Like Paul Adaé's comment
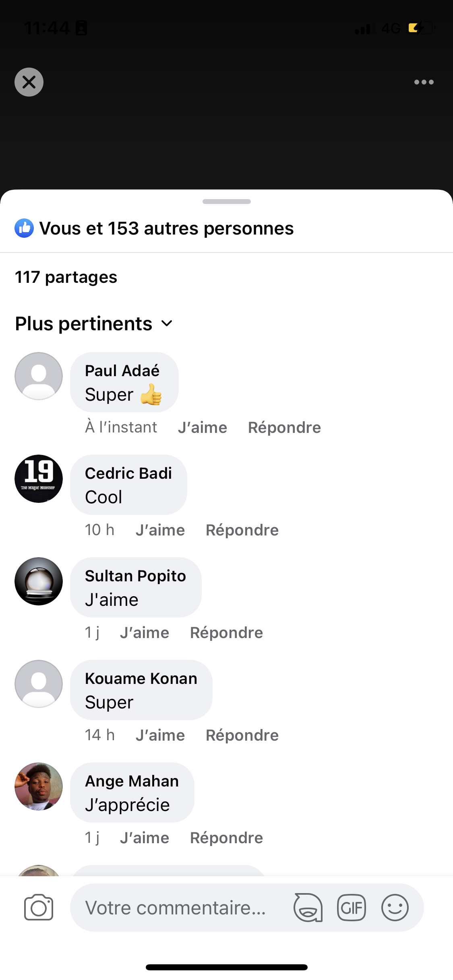The height and width of the screenshot is (980, 453). click(x=203, y=428)
